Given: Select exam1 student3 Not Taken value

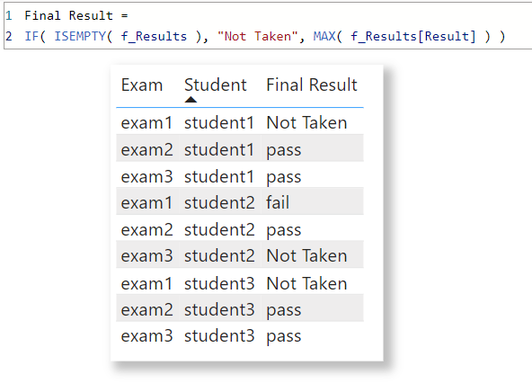Looking at the screenshot, I should point(306,283).
